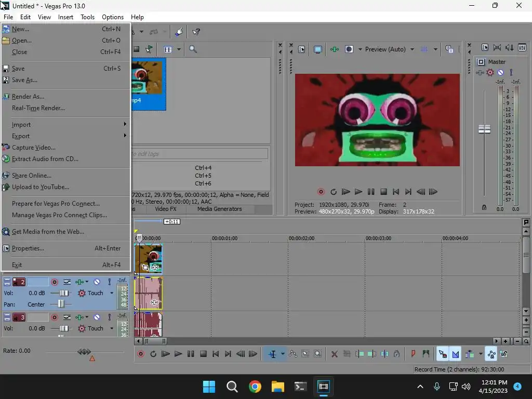Screen dimensions: 532x399
Task: Adjust track 2 pan slider
Action: [x=61, y=304]
